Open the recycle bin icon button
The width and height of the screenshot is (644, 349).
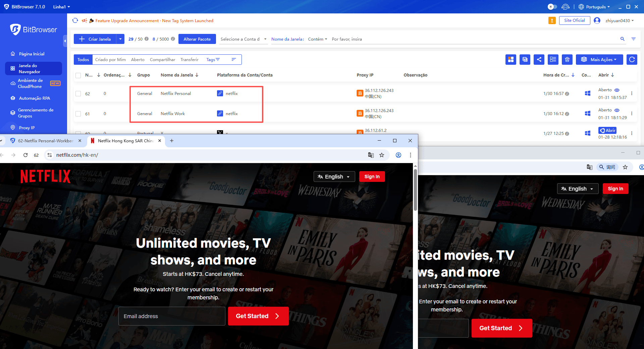[567, 59]
